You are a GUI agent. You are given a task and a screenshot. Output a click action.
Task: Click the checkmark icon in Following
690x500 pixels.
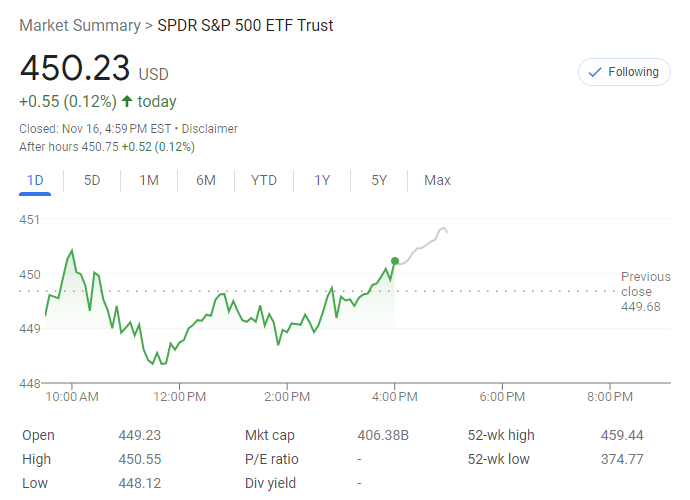coord(596,72)
